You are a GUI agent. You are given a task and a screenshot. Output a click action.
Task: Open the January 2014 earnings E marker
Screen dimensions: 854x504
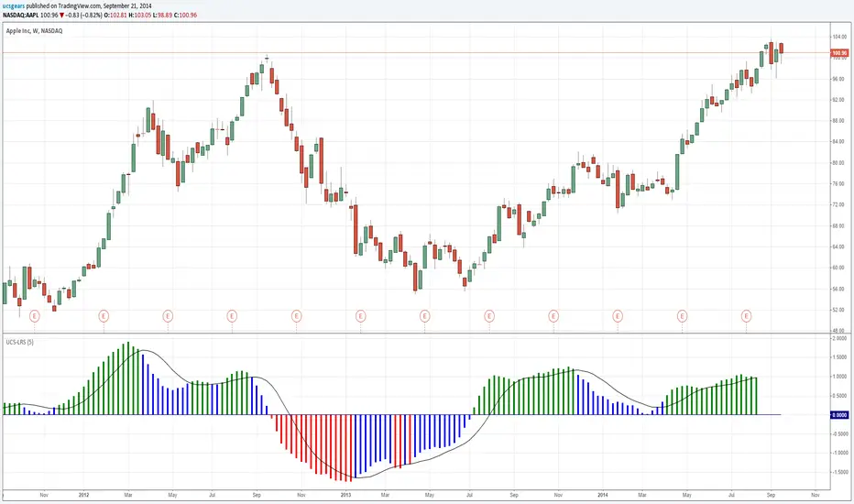618,316
